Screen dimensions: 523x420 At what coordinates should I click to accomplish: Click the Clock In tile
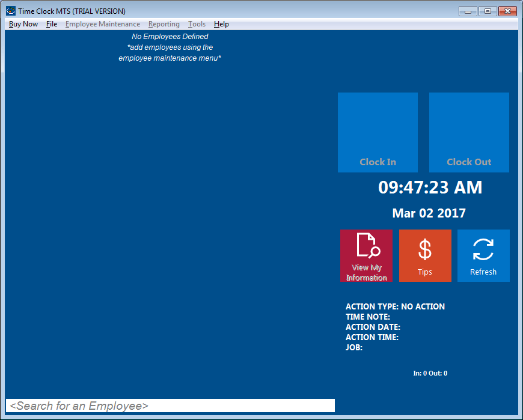[x=378, y=132]
